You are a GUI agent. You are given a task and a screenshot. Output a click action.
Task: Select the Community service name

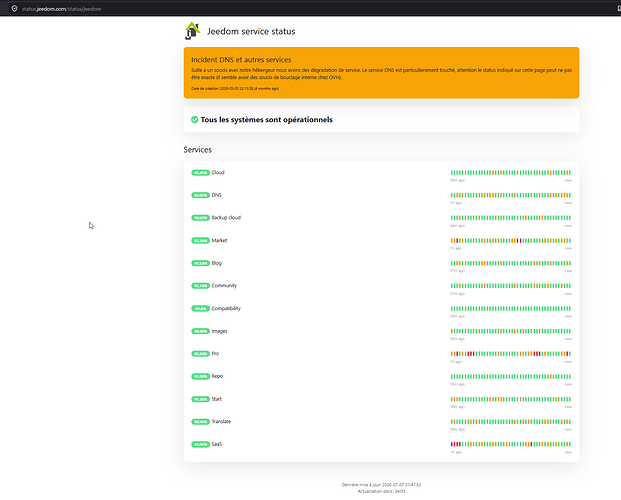tap(224, 286)
